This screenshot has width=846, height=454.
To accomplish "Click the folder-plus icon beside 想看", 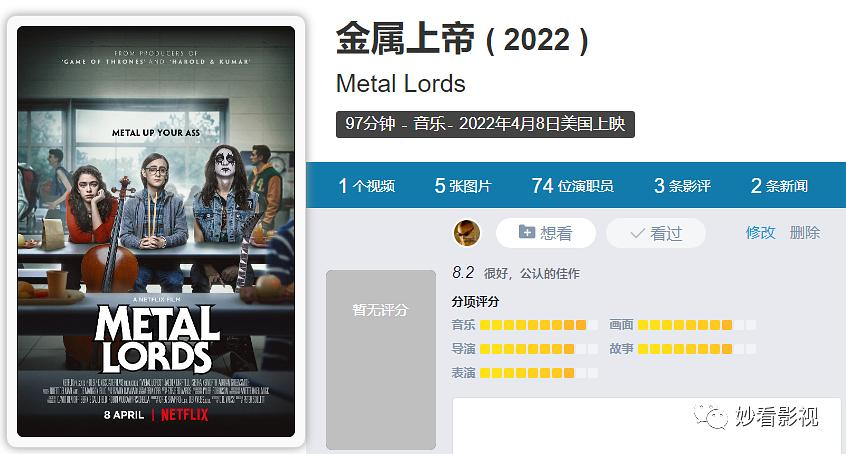I will coord(527,232).
